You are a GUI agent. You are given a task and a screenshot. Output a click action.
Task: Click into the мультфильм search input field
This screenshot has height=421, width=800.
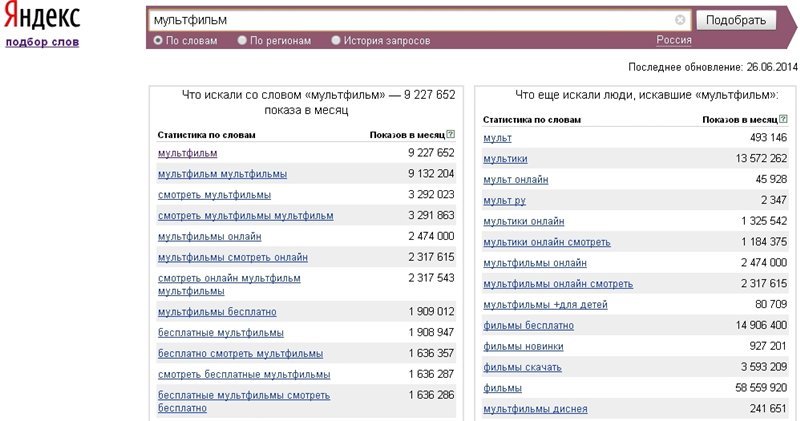tap(412, 20)
